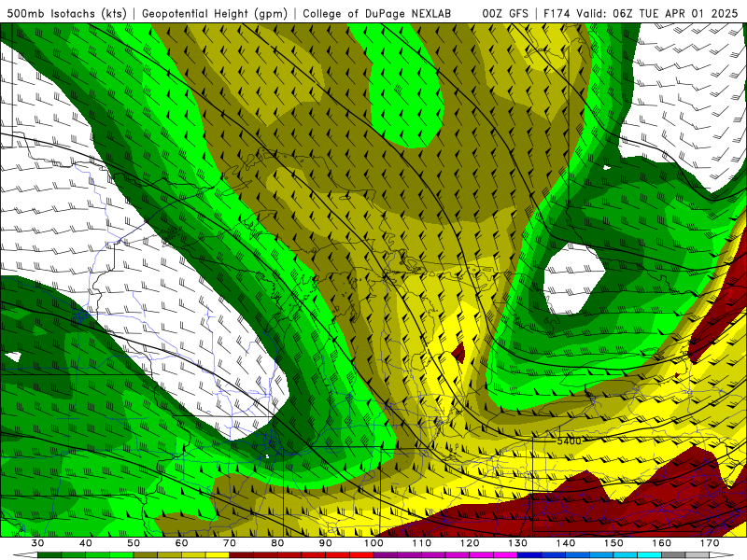Click the '160' value on the color scale
This screenshot has width=747, height=560.
(x=662, y=543)
